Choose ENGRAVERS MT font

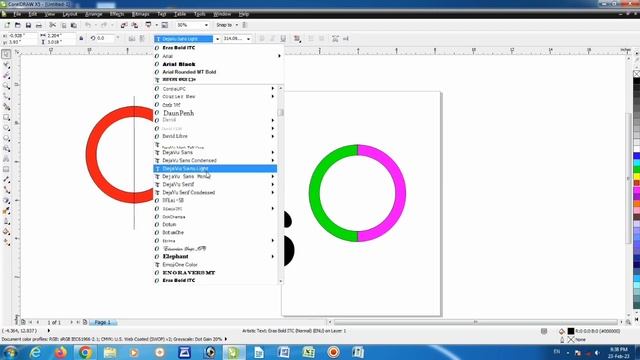(189, 273)
